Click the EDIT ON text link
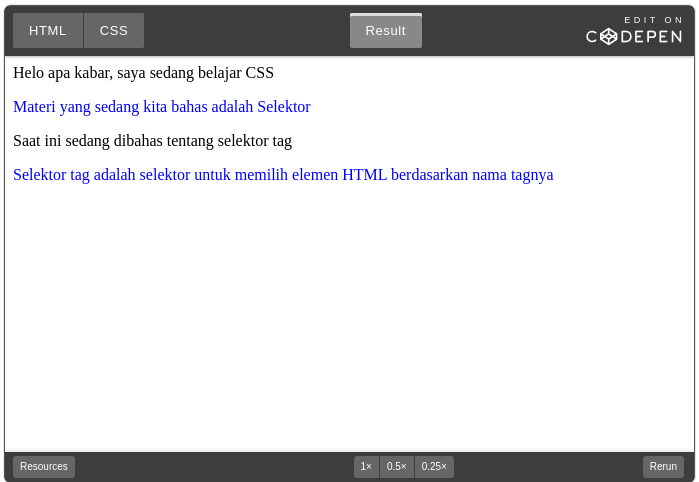The image size is (699, 482). pyautogui.click(x=654, y=20)
